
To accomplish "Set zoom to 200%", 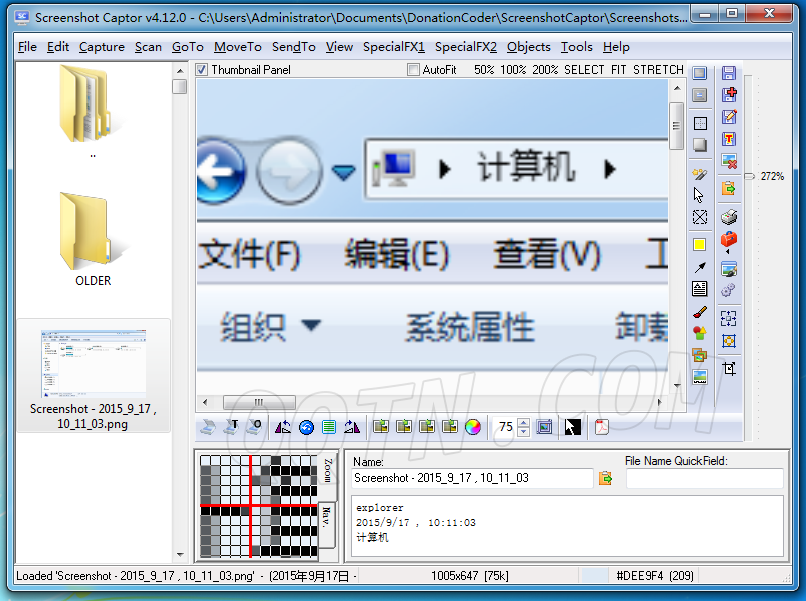I will tap(545, 70).
